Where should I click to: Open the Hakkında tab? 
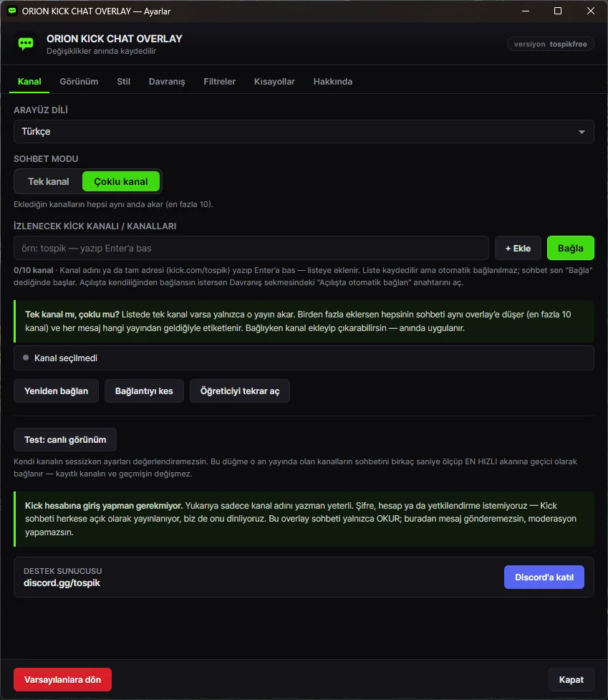tap(333, 82)
